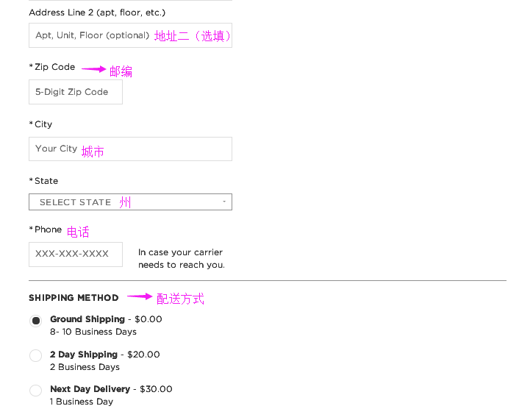Viewport: 519px width, 420px height.
Task: Click the state dropdown arrow
Action: click(x=224, y=202)
